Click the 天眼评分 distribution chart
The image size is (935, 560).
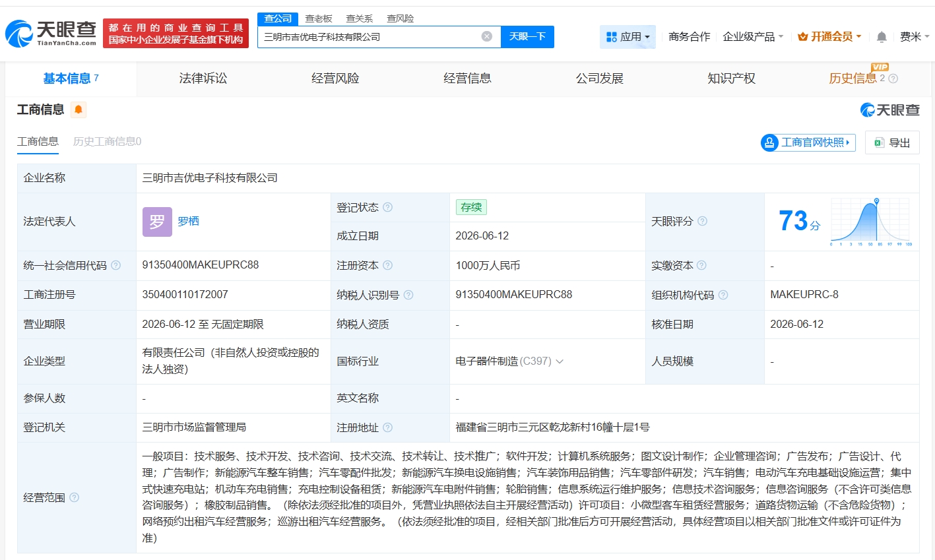pos(871,222)
